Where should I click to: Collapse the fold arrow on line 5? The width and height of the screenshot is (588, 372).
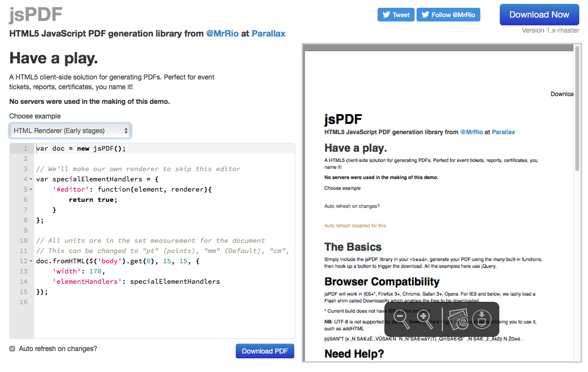[x=31, y=190]
